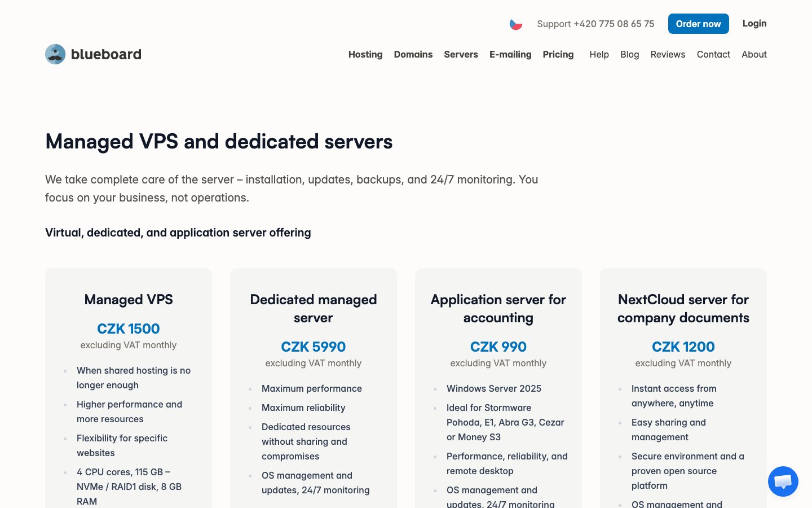Open the About page
The width and height of the screenshot is (812, 508).
click(x=754, y=54)
